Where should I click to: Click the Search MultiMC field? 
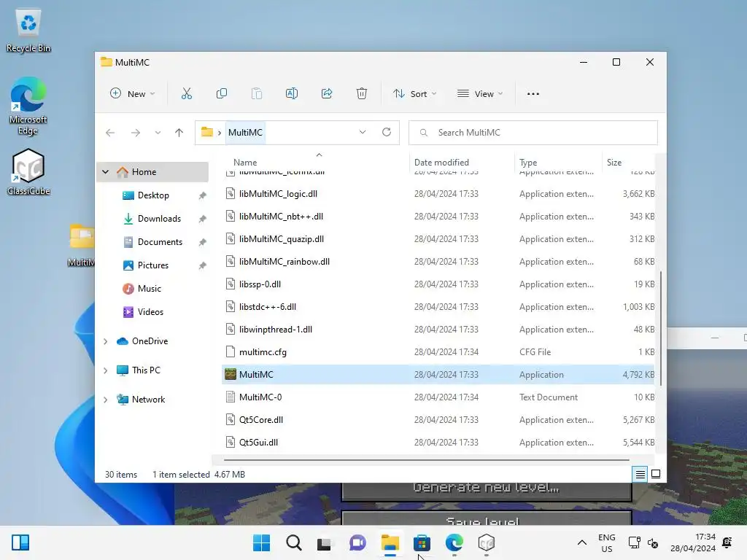click(x=533, y=133)
